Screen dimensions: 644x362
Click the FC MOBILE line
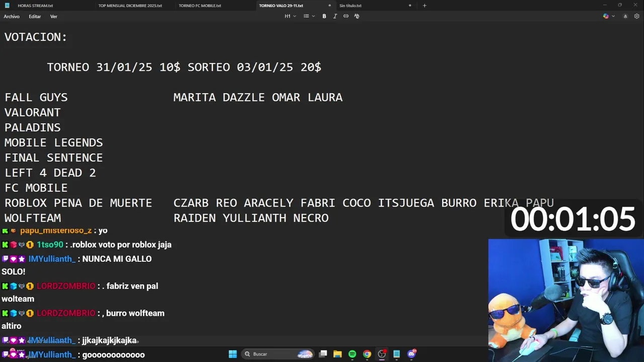point(36,188)
